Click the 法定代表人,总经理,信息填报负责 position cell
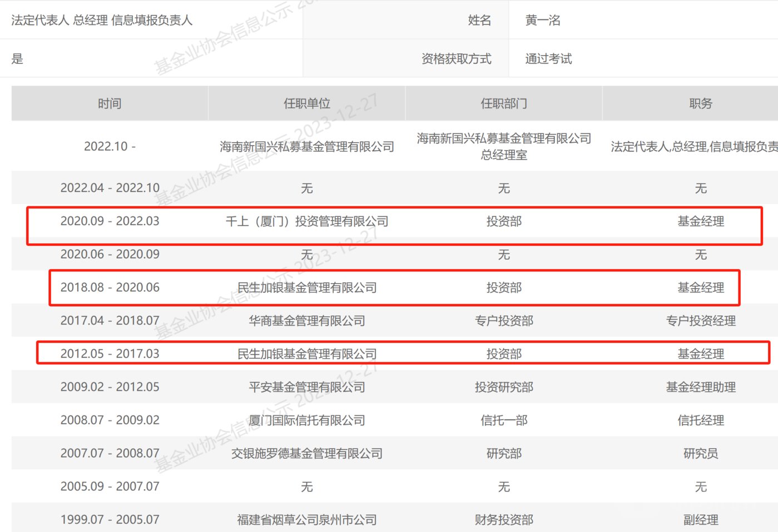 [x=694, y=146]
